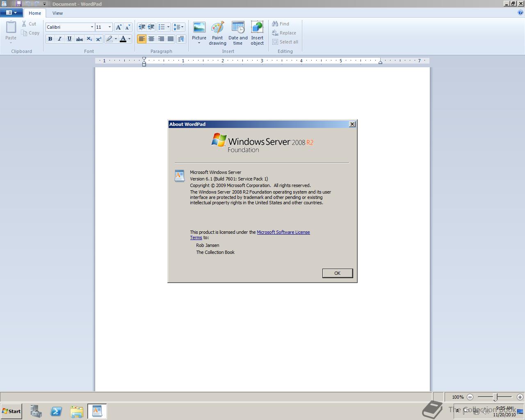Viewport: 525px width, 420px height.
Task: Switch to the View ribbon tab
Action: click(57, 13)
